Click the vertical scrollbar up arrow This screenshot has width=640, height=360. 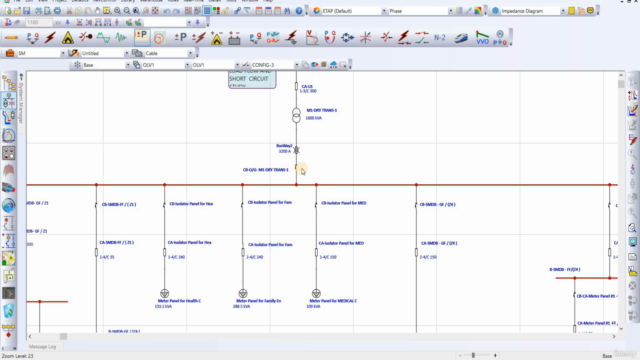point(621,75)
